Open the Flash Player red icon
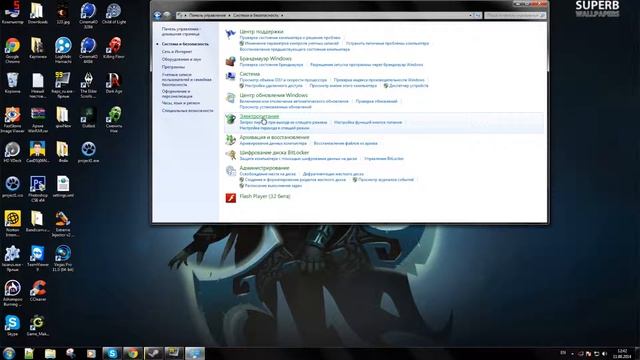Image resolution: width=640 pixels, height=360 pixels. click(x=231, y=198)
